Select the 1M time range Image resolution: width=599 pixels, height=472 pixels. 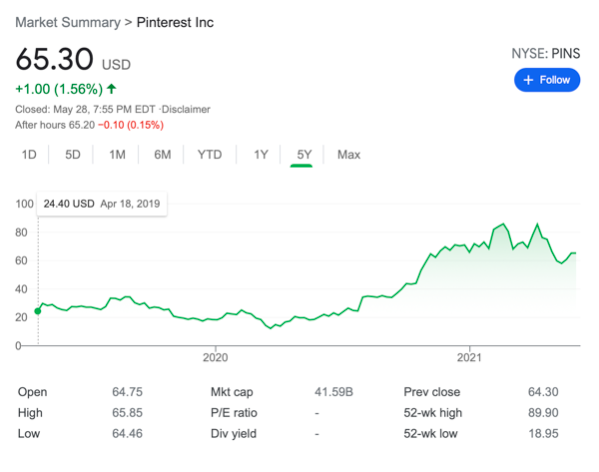coord(117,155)
